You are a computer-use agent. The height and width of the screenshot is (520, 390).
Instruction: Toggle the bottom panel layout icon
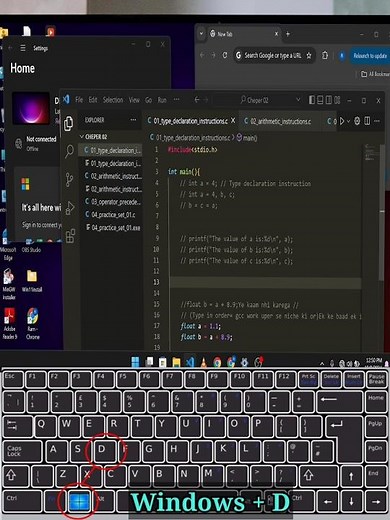tap(320, 100)
